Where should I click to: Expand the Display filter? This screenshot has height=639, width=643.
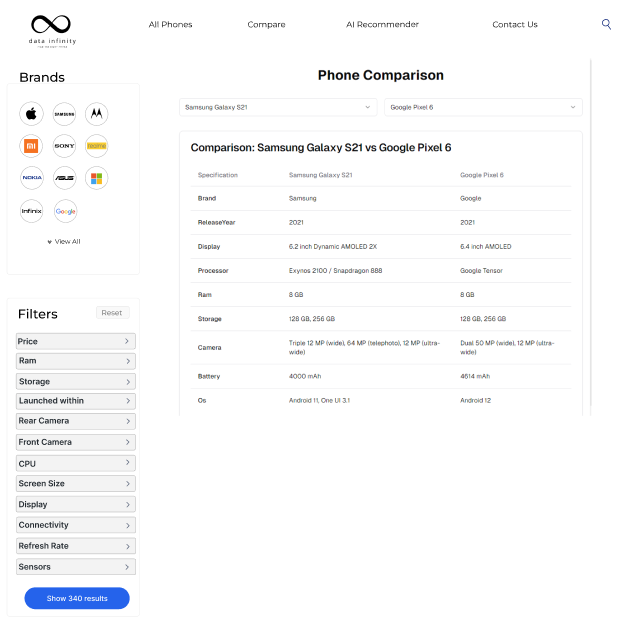(x=76, y=504)
